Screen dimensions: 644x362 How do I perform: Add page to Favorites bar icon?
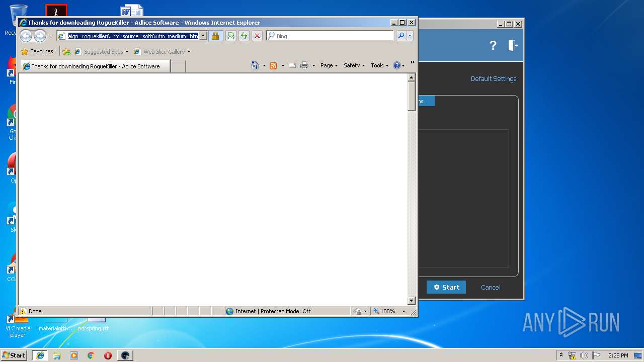coord(66,51)
